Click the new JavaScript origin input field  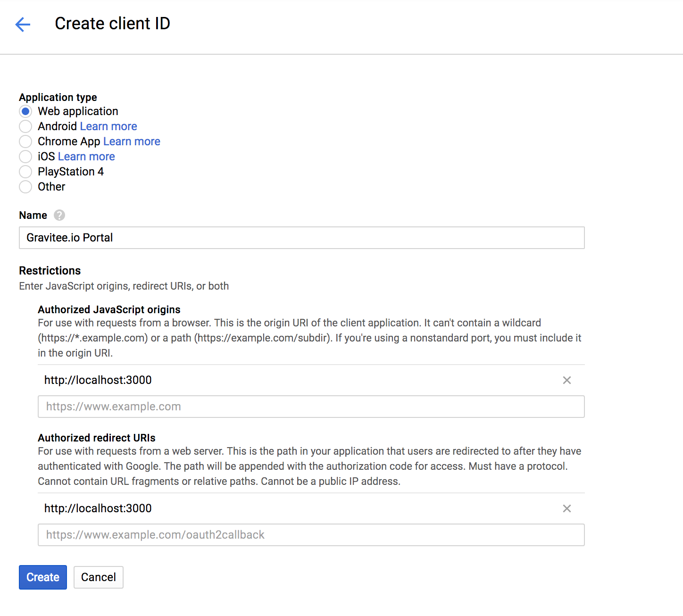pos(311,407)
